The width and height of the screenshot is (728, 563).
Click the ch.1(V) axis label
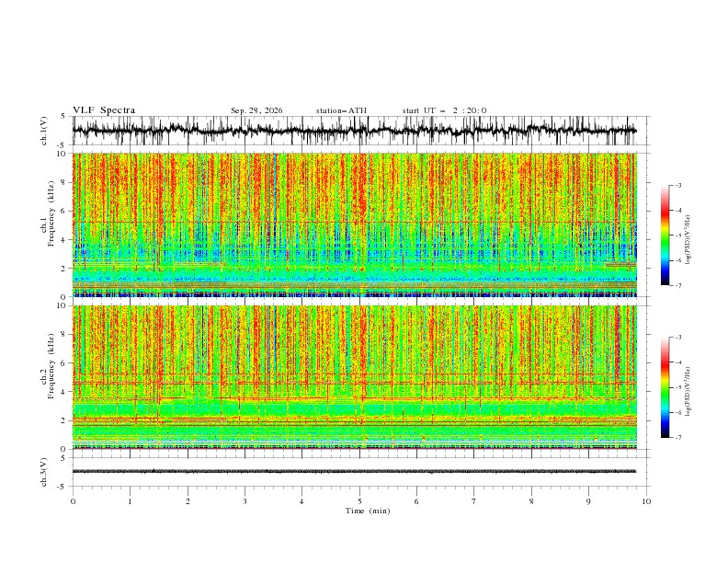44,131
